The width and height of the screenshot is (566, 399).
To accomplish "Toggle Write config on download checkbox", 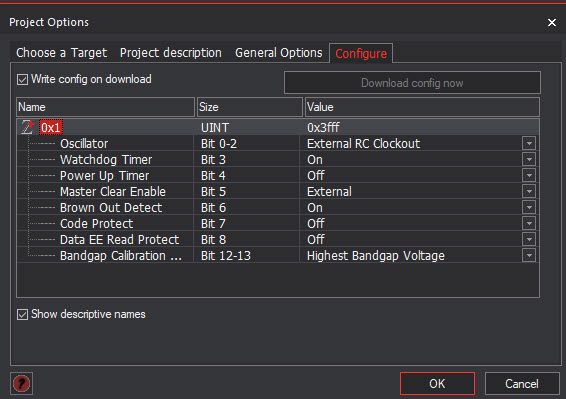I will tap(22, 79).
